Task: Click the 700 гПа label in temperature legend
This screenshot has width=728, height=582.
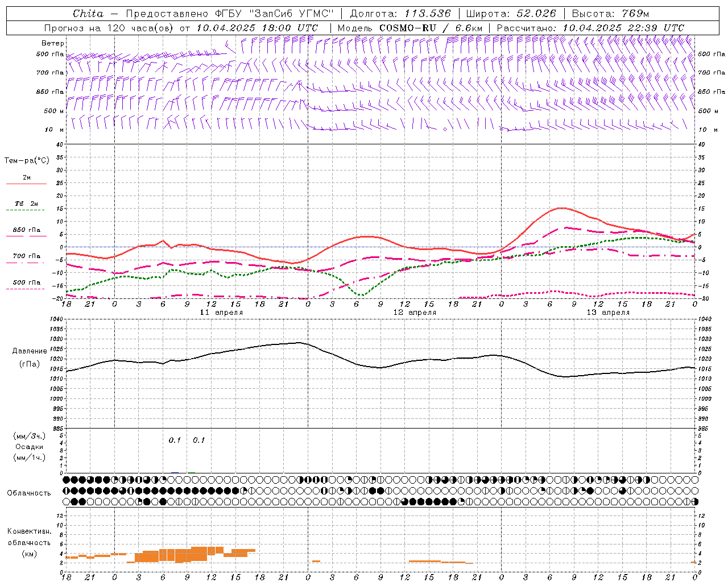Action: coord(27,256)
